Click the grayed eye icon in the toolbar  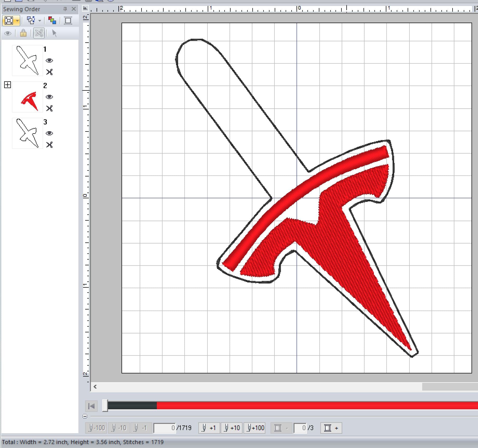pos(8,33)
